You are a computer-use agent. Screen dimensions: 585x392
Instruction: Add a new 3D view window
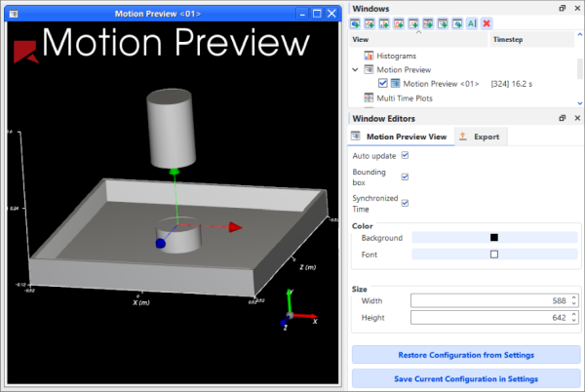355,23
